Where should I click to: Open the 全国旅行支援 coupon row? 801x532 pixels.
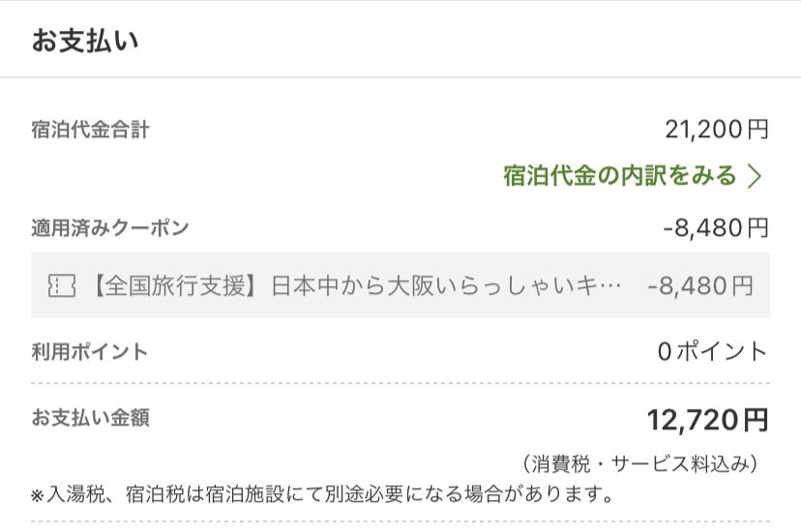coord(400,285)
